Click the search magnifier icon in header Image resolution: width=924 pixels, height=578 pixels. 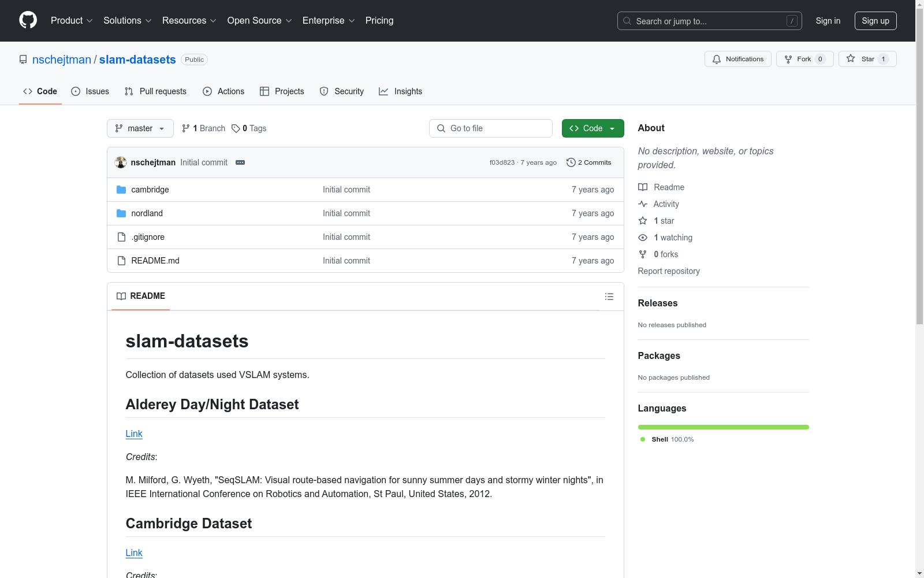pos(627,21)
